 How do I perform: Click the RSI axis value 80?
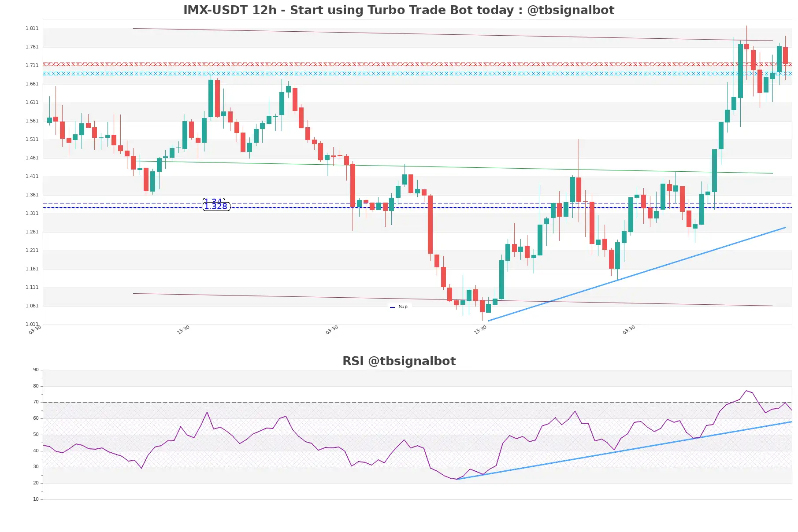point(36,386)
